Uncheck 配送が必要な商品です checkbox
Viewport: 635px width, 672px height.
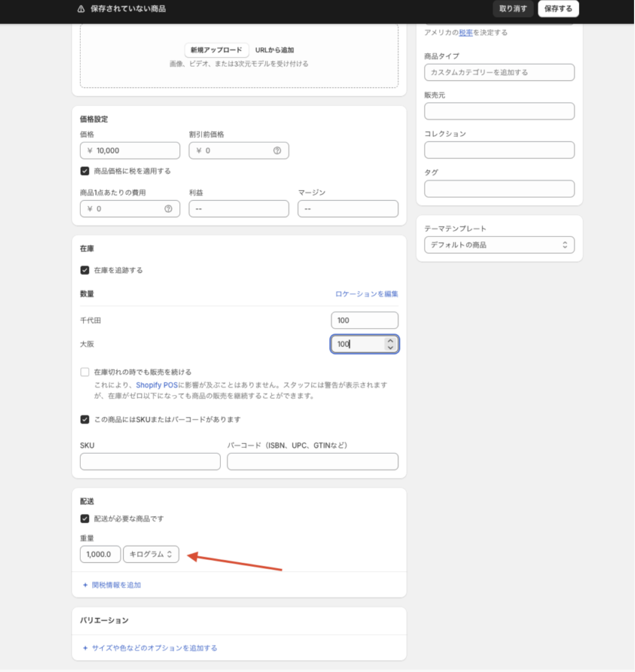tap(85, 519)
